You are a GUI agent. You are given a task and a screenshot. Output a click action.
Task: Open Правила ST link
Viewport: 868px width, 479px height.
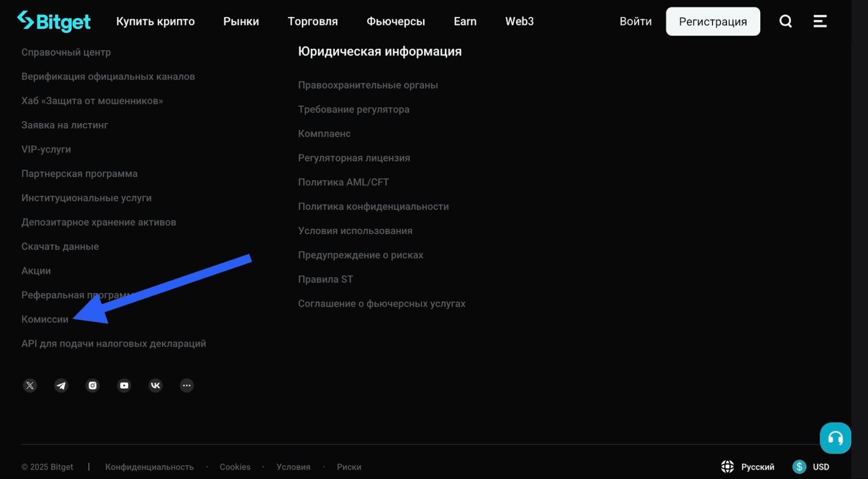pyautogui.click(x=325, y=279)
